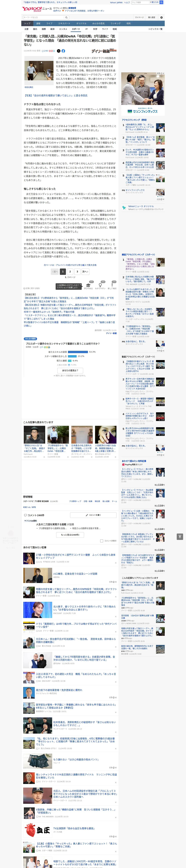The height and width of the screenshot is (868, 186).
Task: Open プロ野球トップ link in 野球情報
Action: (75, 501)
